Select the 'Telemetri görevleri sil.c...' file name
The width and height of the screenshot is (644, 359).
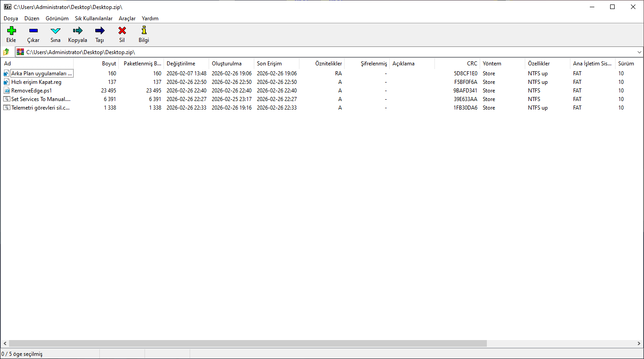[x=41, y=108]
